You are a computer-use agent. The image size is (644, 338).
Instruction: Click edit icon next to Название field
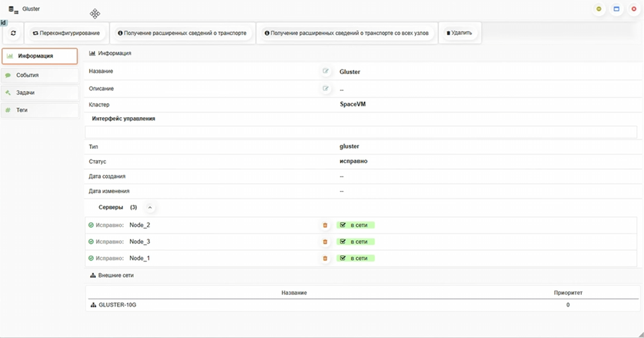tap(325, 71)
